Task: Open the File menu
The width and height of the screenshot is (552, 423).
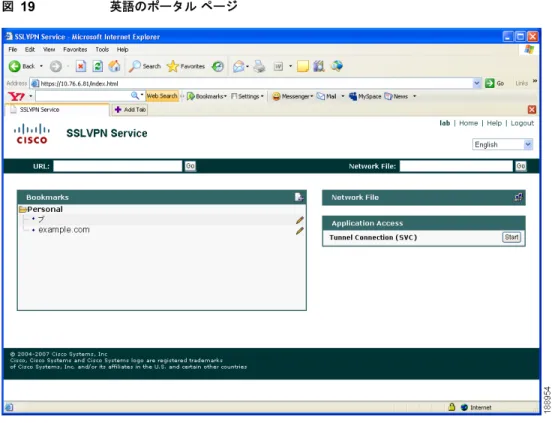Action: coord(13,50)
